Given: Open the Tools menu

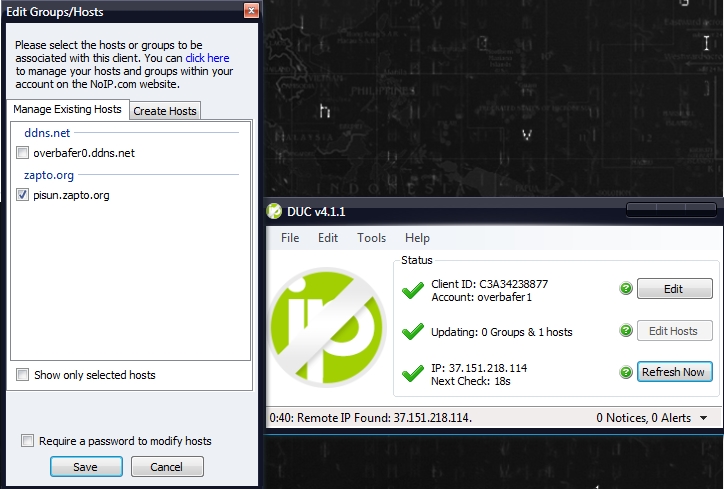Looking at the screenshot, I should click(x=371, y=238).
